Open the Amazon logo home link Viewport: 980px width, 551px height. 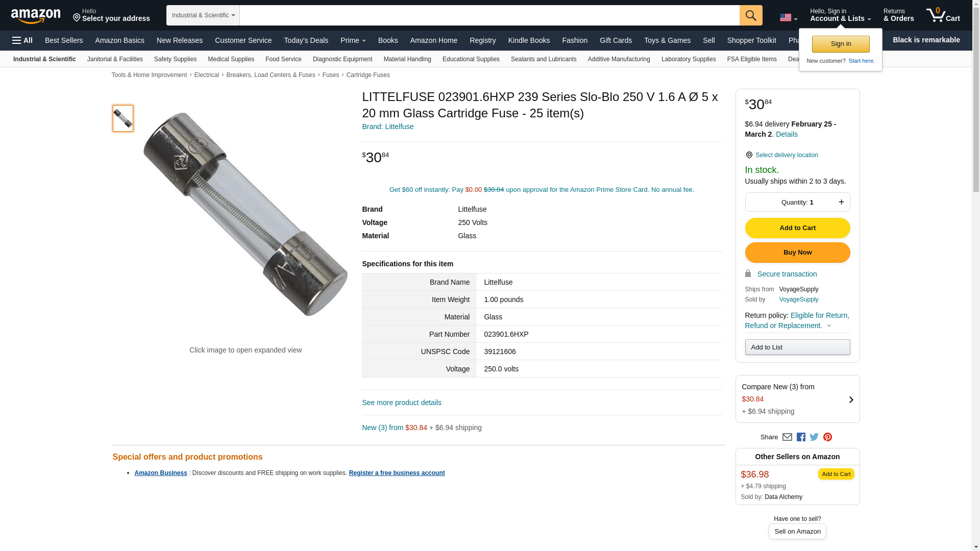pyautogui.click(x=36, y=16)
